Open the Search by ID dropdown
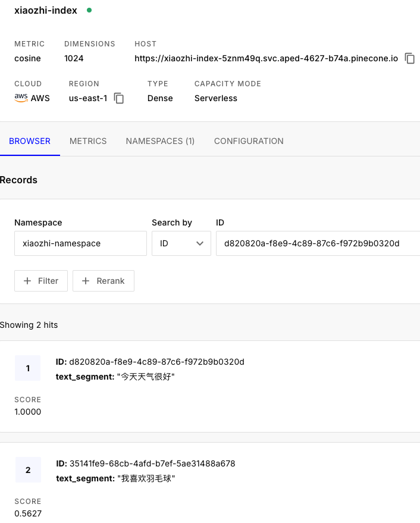The width and height of the screenshot is (420, 523). click(x=181, y=243)
